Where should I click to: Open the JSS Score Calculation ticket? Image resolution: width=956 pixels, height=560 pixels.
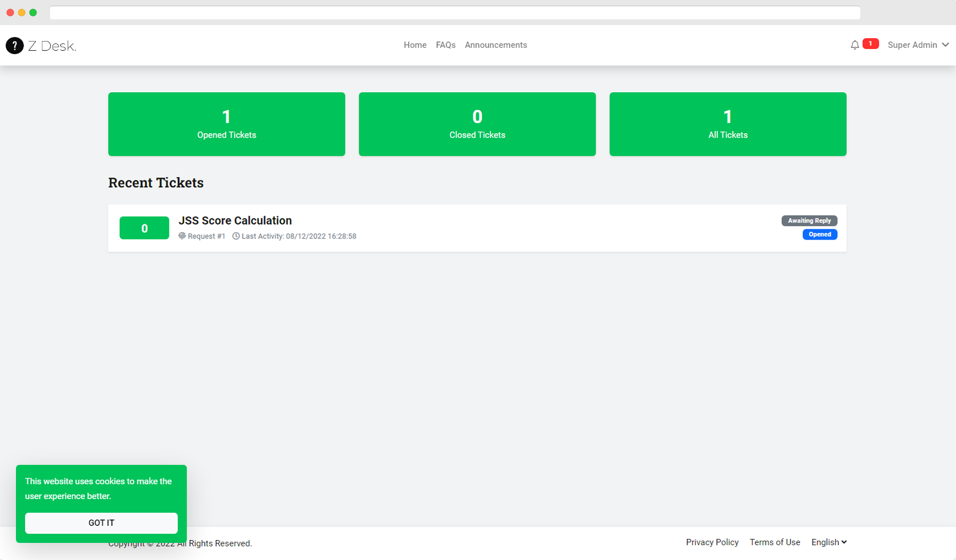tap(235, 221)
